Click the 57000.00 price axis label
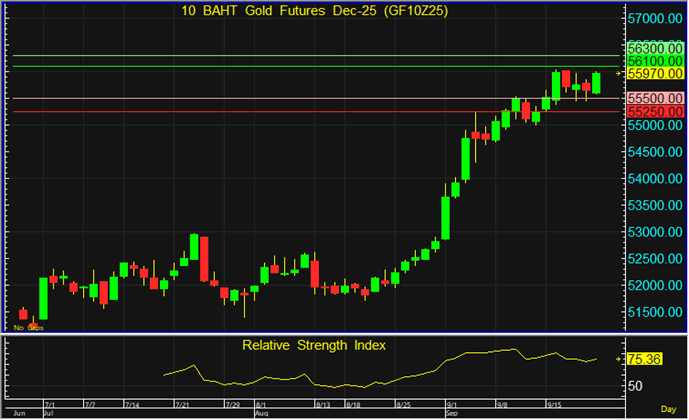Image resolution: width=689 pixels, height=420 pixels. pos(653,19)
